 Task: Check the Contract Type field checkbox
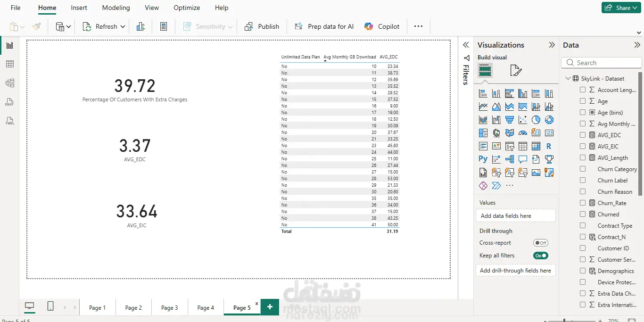583,225
